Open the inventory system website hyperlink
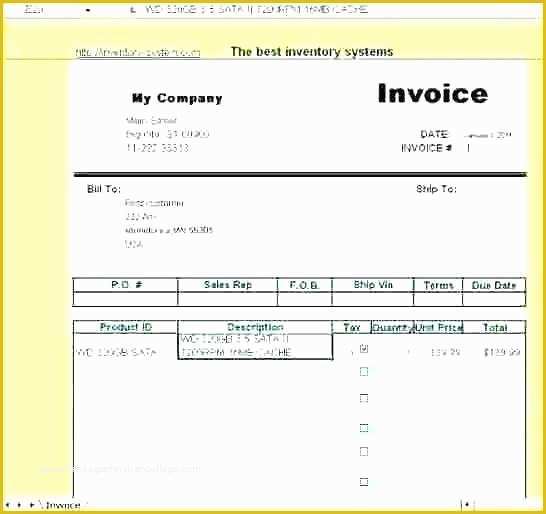The image size is (546, 514). (x=138, y=53)
